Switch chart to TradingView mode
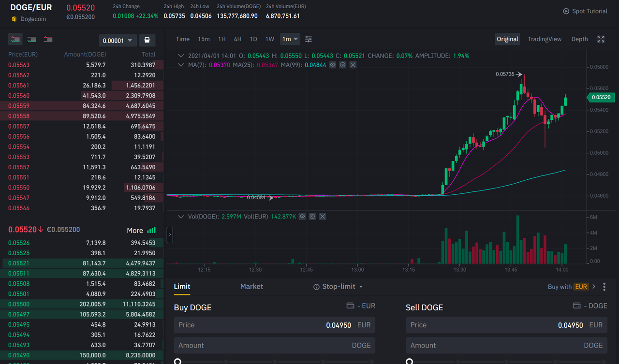The width and height of the screenshot is (619, 364). (x=545, y=39)
